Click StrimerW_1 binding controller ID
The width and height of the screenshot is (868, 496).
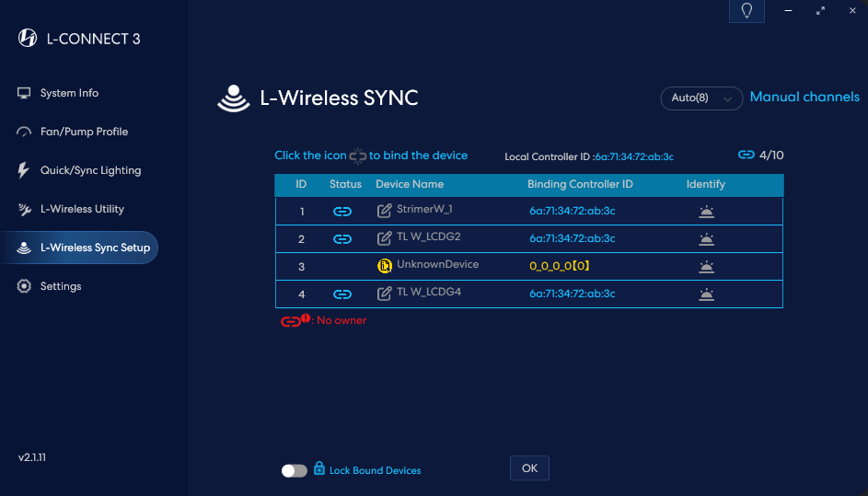pyautogui.click(x=573, y=211)
